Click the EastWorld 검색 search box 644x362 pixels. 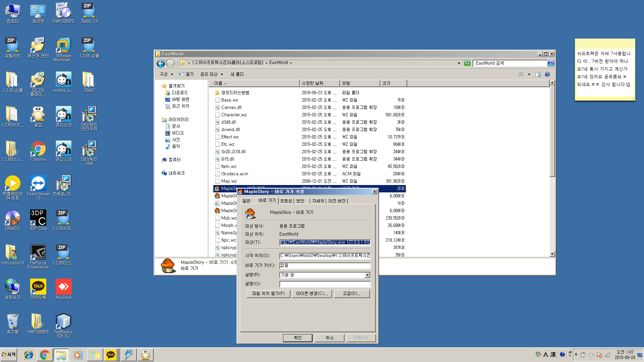pos(510,63)
